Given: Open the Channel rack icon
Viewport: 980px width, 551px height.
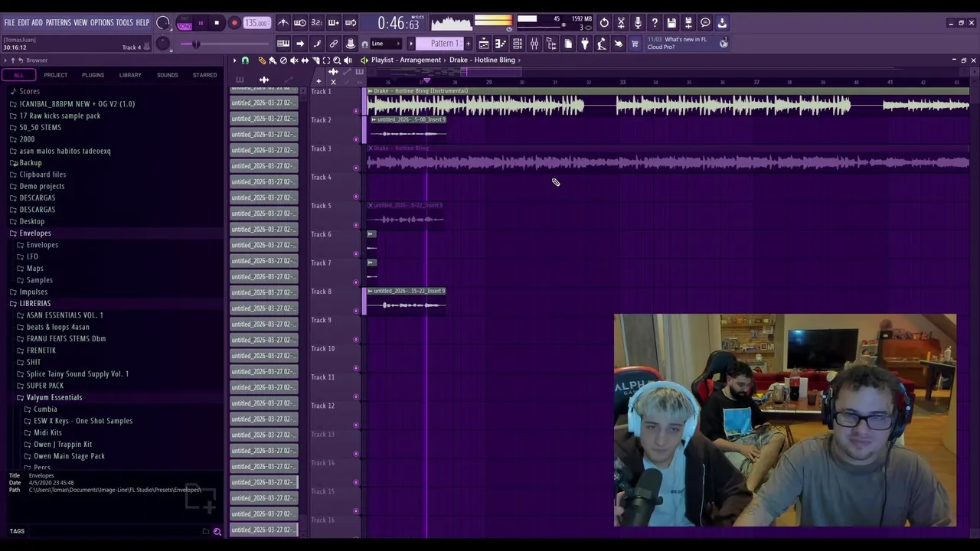Looking at the screenshot, I should 517,44.
